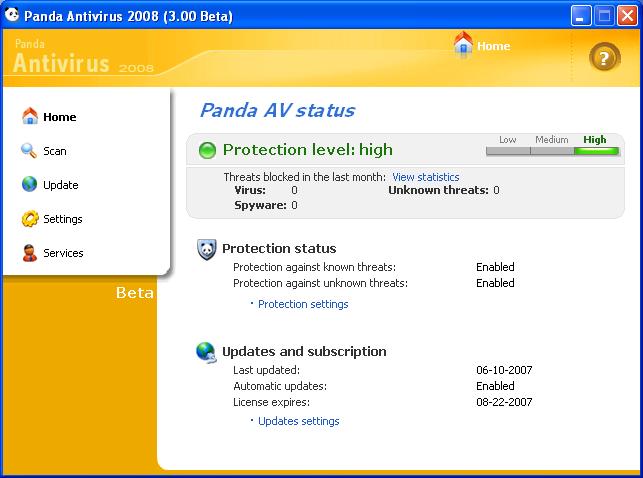The width and height of the screenshot is (643, 478).
Task: Open the View statistics link
Action: [x=426, y=177]
